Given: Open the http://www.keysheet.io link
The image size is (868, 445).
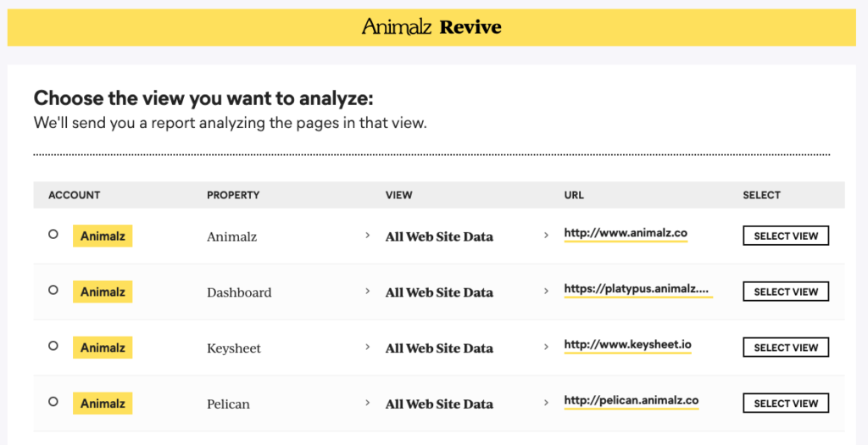Looking at the screenshot, I should tap(628, 345).
